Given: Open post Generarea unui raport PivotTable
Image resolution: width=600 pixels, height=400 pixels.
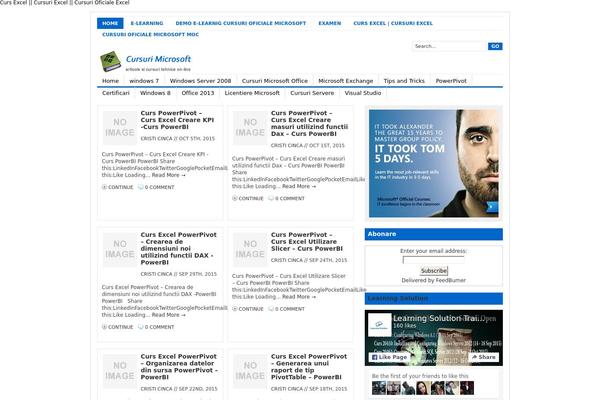Looking at the screenshot, I should coord(309,367).
